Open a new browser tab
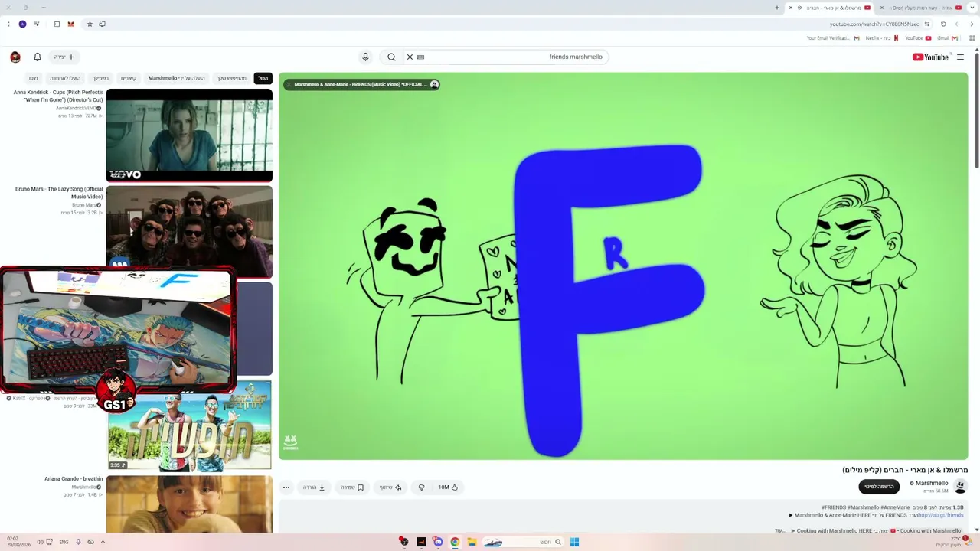Image resolution: width=980 pixels, height=551 pixels. tap(776, 8)
